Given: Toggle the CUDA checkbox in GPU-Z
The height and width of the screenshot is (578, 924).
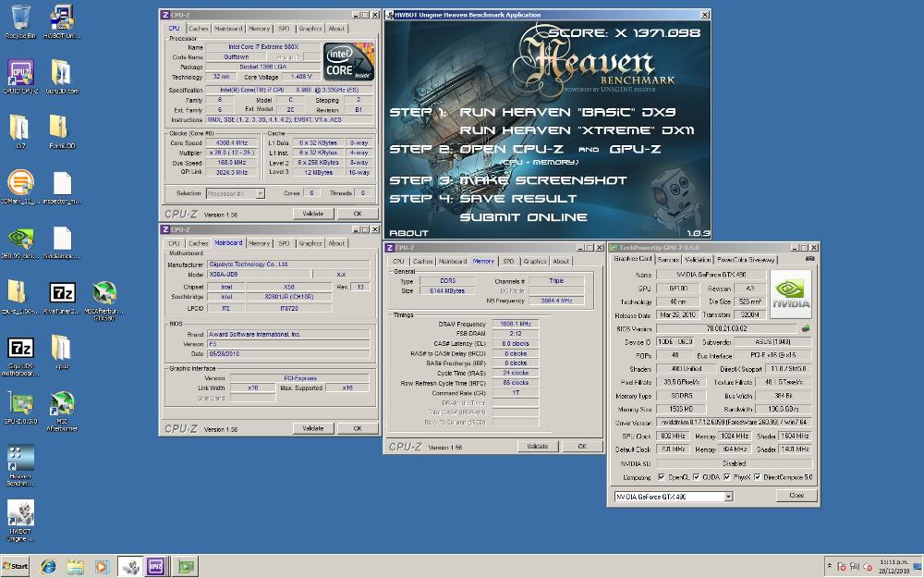Looking at the screenshot, I should (697, 476).
